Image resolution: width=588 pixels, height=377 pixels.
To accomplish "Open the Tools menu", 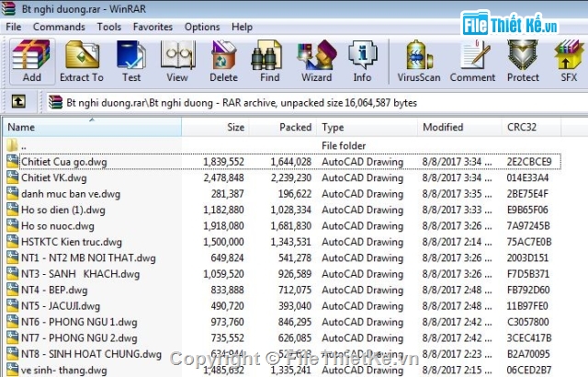I will coord(109,27).
